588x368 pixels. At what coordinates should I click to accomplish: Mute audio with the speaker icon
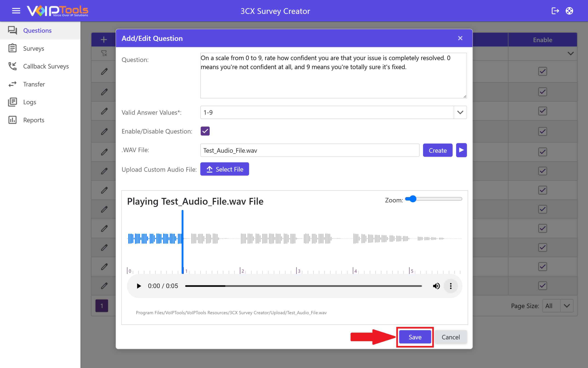(436, 286)
